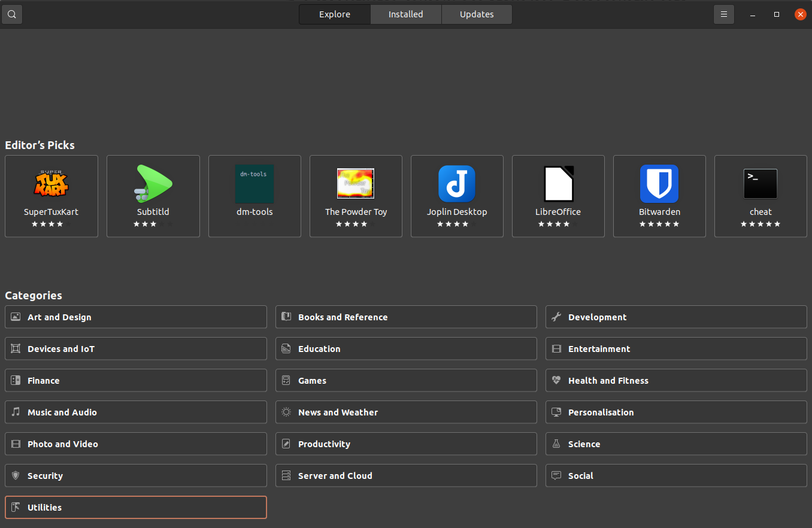Switch to the Updates tab
Viewport: 812px width, 528px height.
[x=476, y=14]
